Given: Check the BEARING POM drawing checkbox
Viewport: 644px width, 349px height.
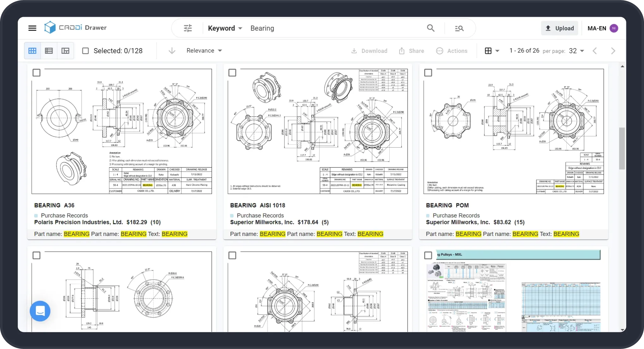Looking at the screenshot, I should (428, 73).
